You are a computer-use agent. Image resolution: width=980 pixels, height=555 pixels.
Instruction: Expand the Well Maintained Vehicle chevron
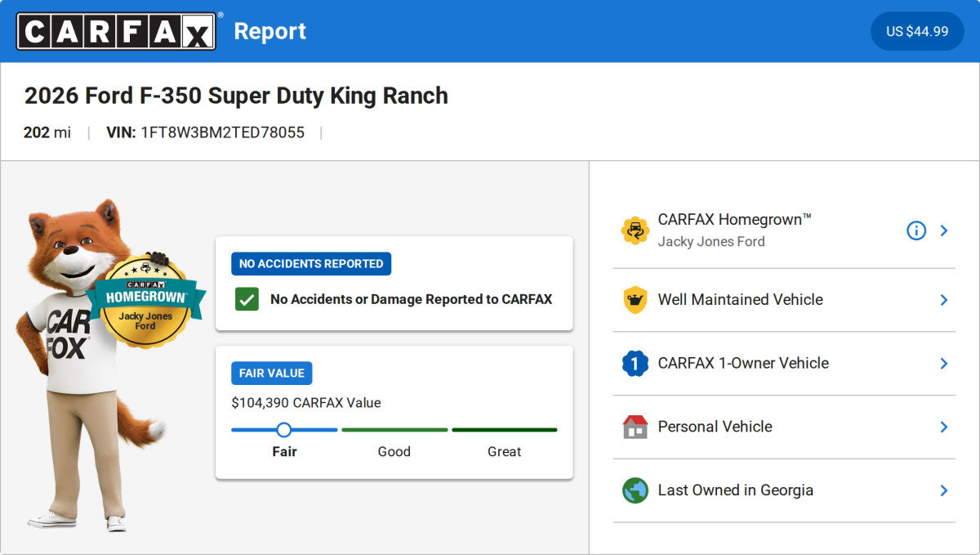click(x=944, y=300)
